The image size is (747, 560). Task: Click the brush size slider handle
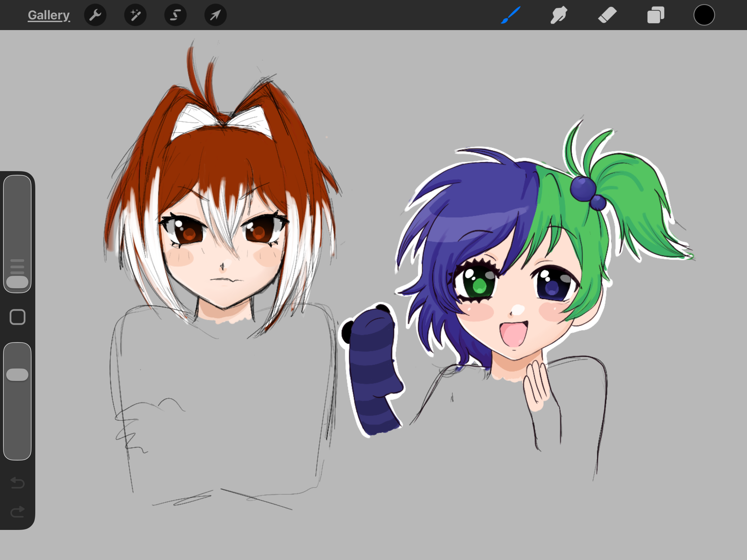(17, 282)
